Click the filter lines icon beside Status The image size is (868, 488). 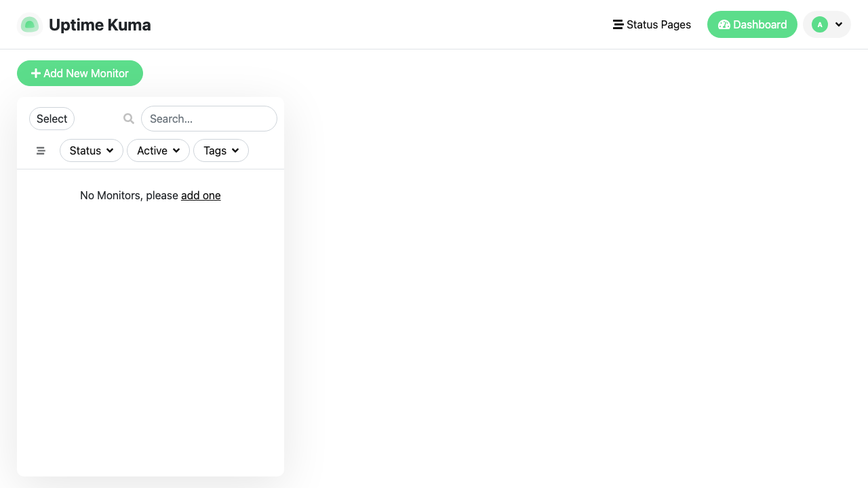[41, 150]
